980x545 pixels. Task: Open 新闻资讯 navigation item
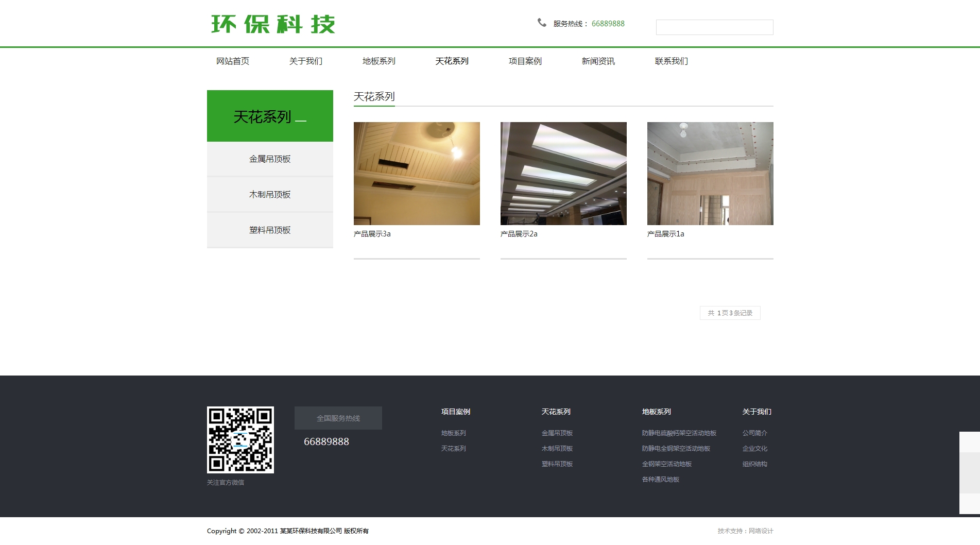pos(598,61)
